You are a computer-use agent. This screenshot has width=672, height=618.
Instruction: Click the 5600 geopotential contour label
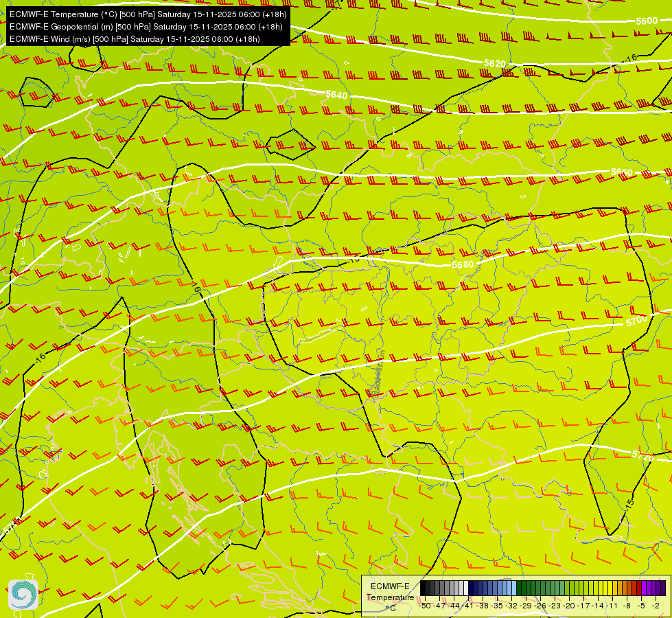[647, 21]
